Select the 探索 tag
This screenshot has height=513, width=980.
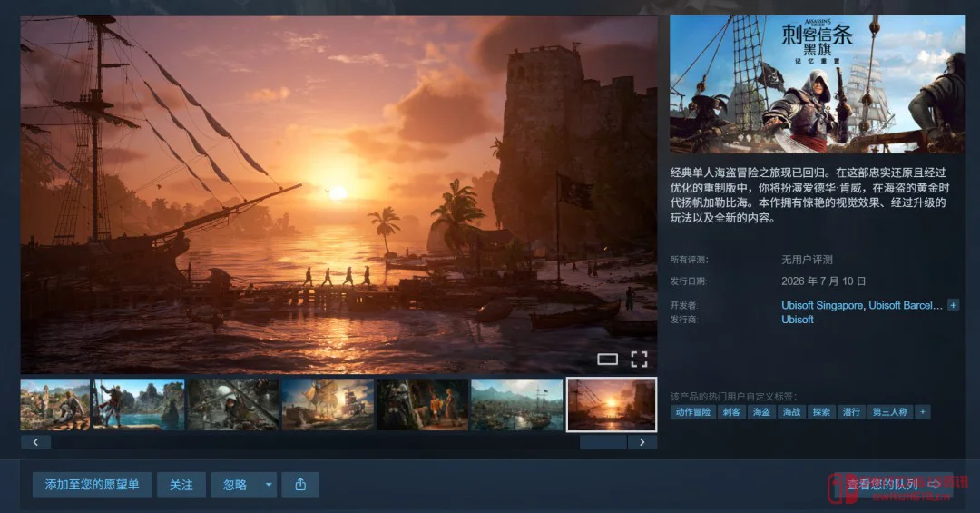point(821,411)
